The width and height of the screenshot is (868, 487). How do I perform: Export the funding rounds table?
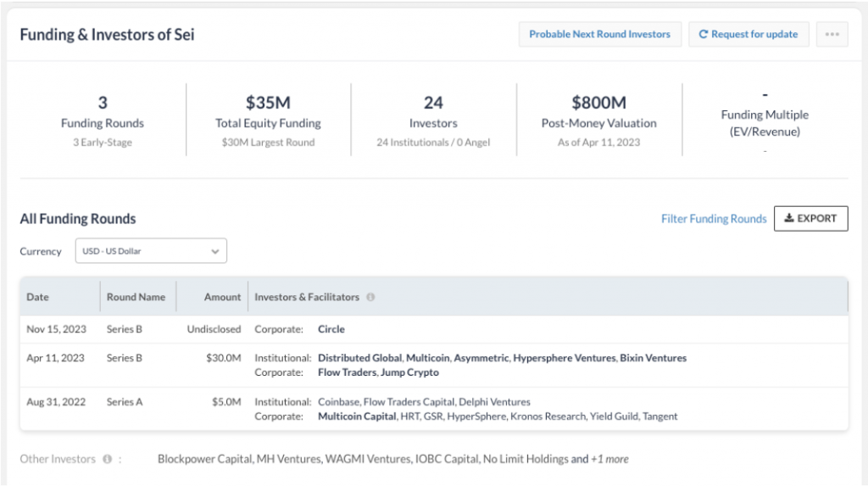point(810,219)
